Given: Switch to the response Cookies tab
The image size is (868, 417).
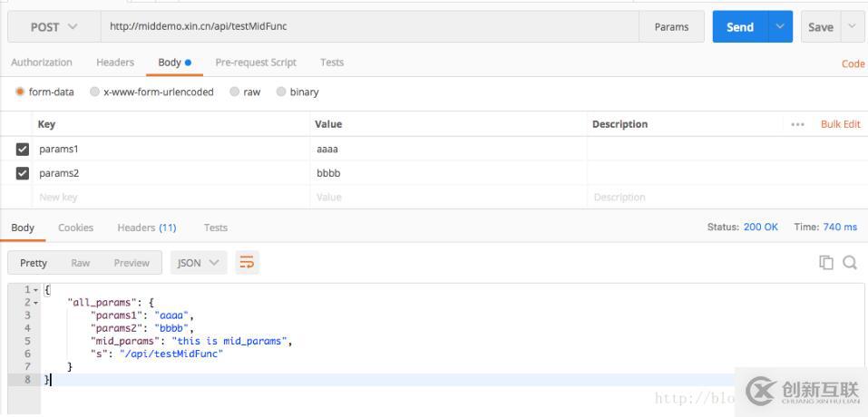Looking at the screenshot, I should pyautogui.click(x=75, y=228).
